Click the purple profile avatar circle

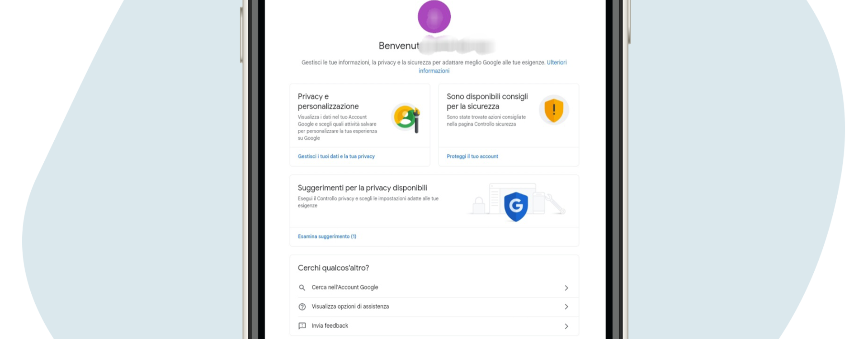click(434, 17)
